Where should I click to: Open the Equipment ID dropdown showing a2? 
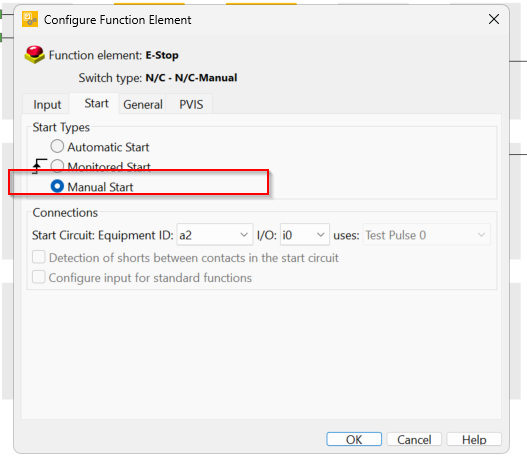215,235
